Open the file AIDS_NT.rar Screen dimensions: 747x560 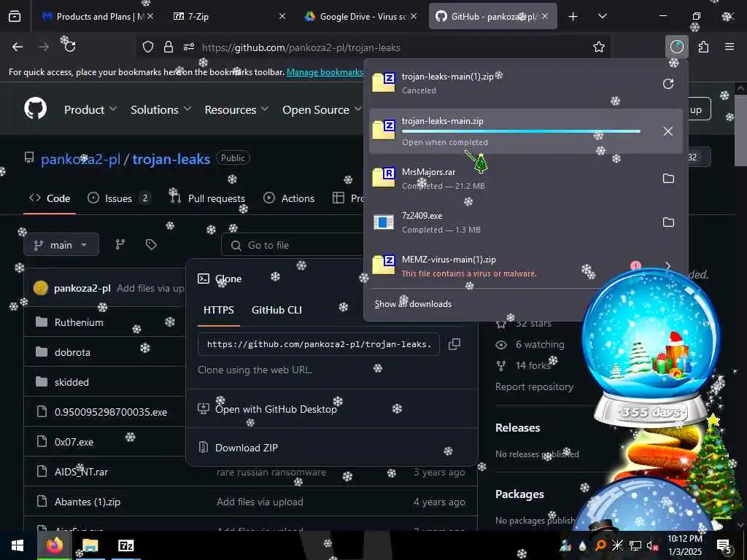tap(81, 472)
